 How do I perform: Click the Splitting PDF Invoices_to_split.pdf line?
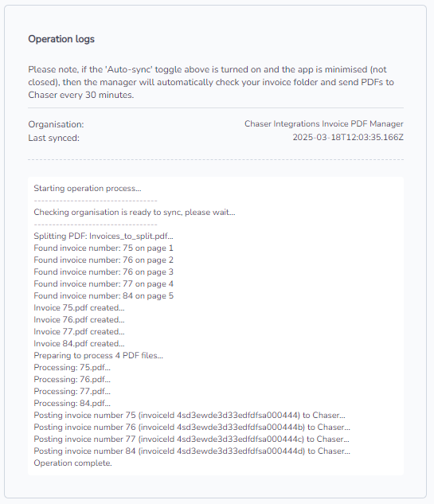click(x=104, y=236)
